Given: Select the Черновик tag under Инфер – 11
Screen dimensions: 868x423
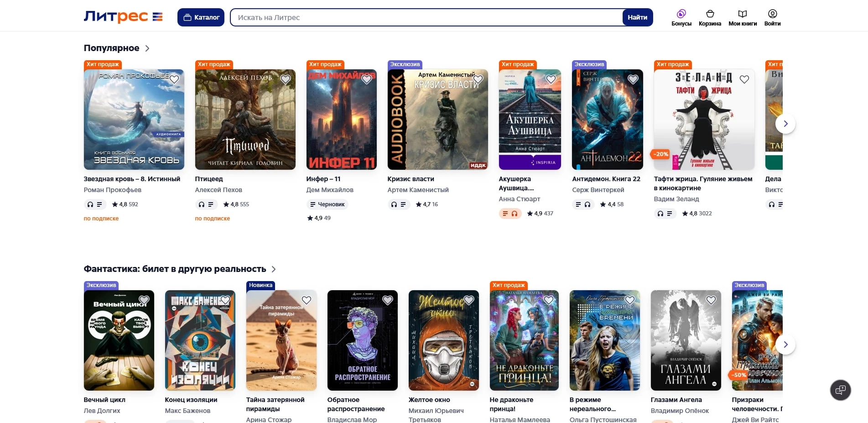Looking at the screenshot, I should [327, 204].
